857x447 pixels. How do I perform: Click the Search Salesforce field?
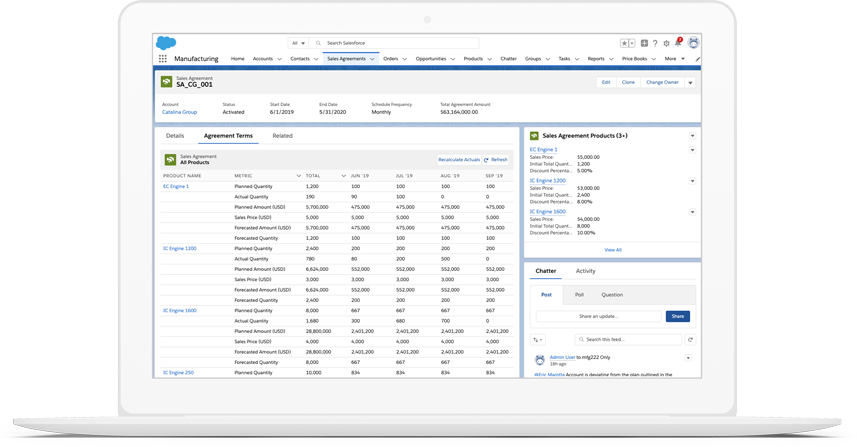pos(394,43)
